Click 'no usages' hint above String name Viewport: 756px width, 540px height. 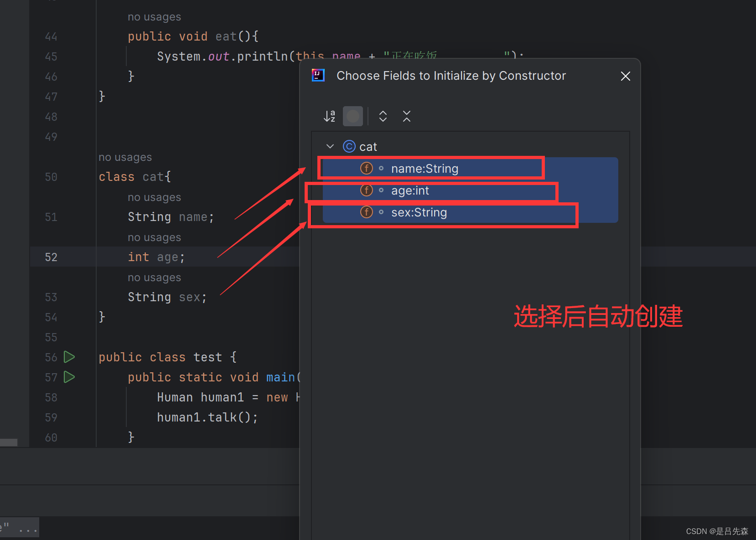point(155,197)
